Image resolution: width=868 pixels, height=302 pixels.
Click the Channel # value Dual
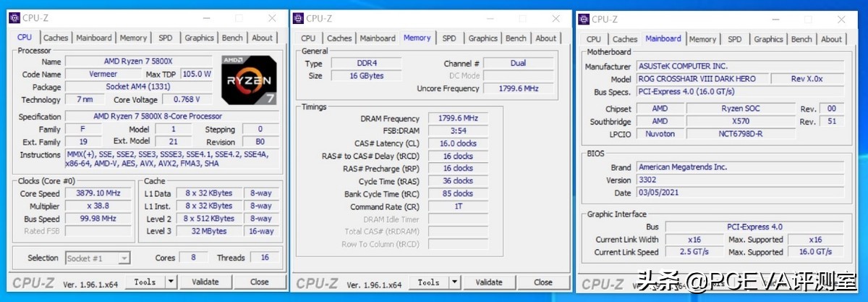click(518, 64)
